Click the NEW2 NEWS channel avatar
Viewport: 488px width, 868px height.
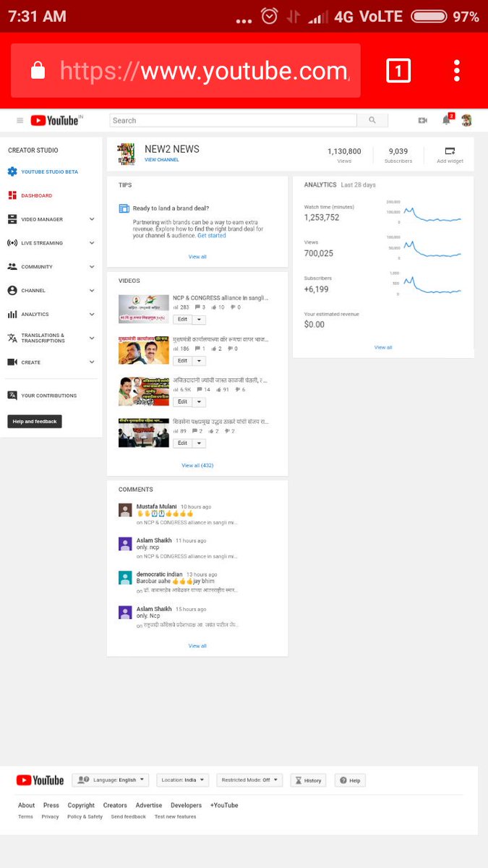(x=127, y=153)
